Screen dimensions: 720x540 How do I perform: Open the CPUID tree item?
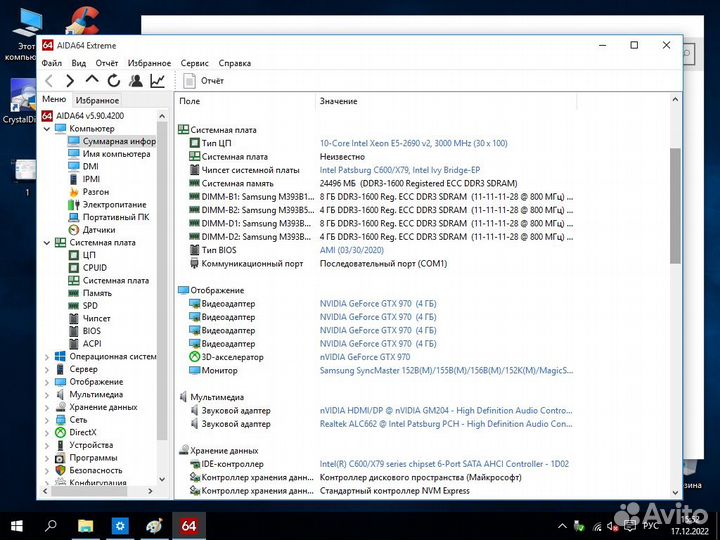click(95, 268)
